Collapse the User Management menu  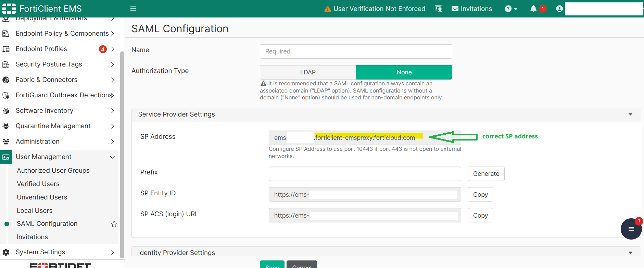coord(112,157)
